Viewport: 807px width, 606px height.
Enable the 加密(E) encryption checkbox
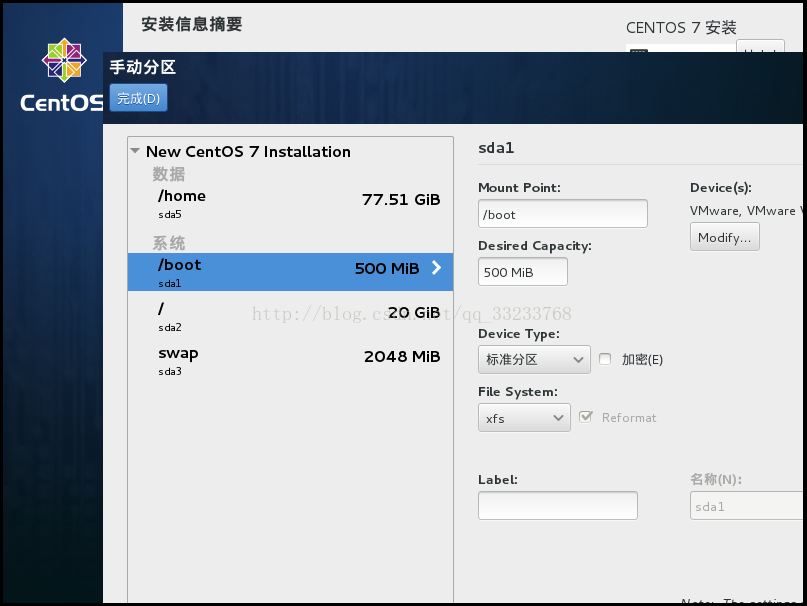(x=605, y=359)
